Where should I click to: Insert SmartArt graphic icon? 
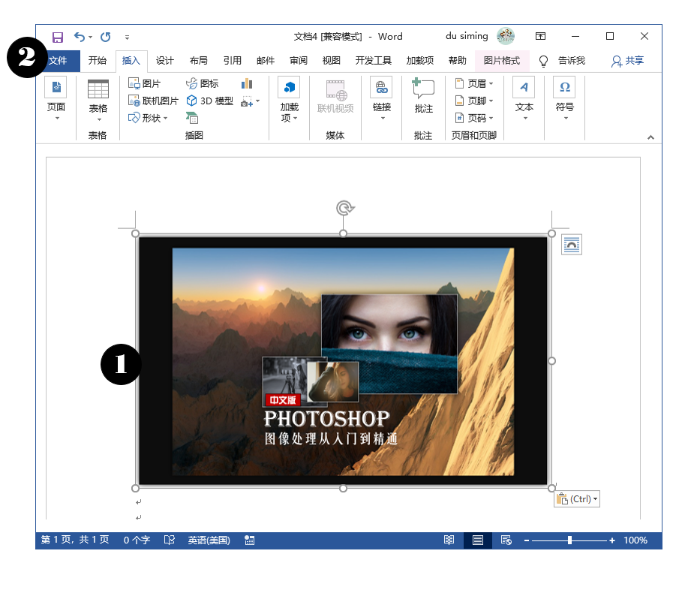click(x=192, y=118)
